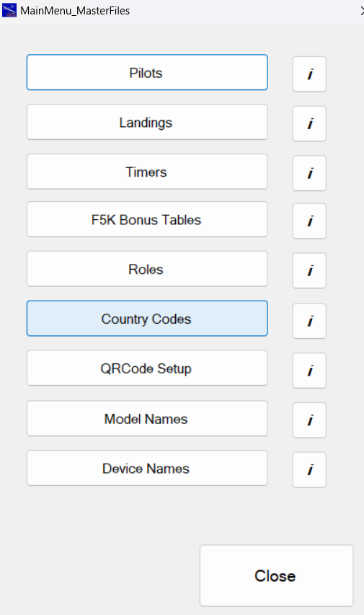Click the app icon in the title bar
The width and height of the screenshot is (364, 615).
pyautogui.click(x=9, y=10)
